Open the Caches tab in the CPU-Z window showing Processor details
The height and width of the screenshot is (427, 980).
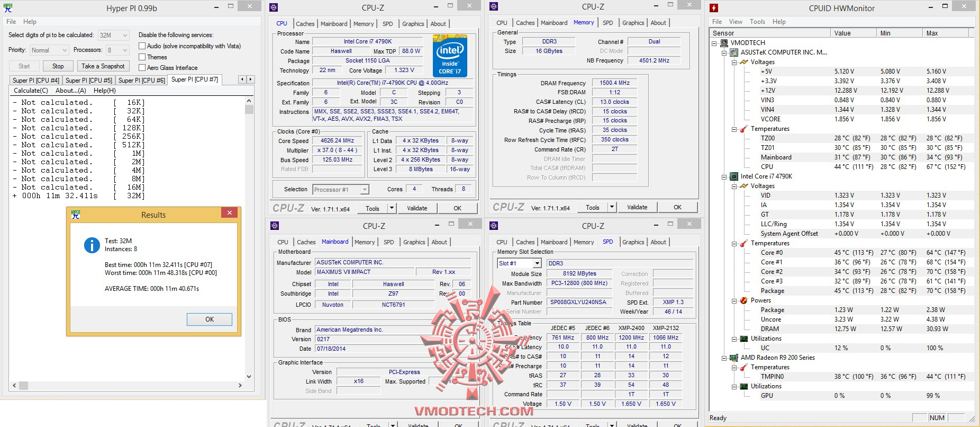click(305, 24)
